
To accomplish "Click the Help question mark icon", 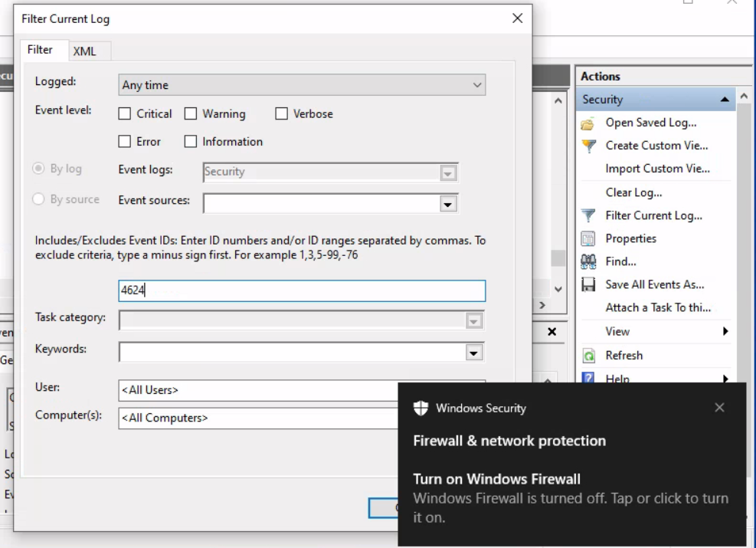I will point(588,377).
